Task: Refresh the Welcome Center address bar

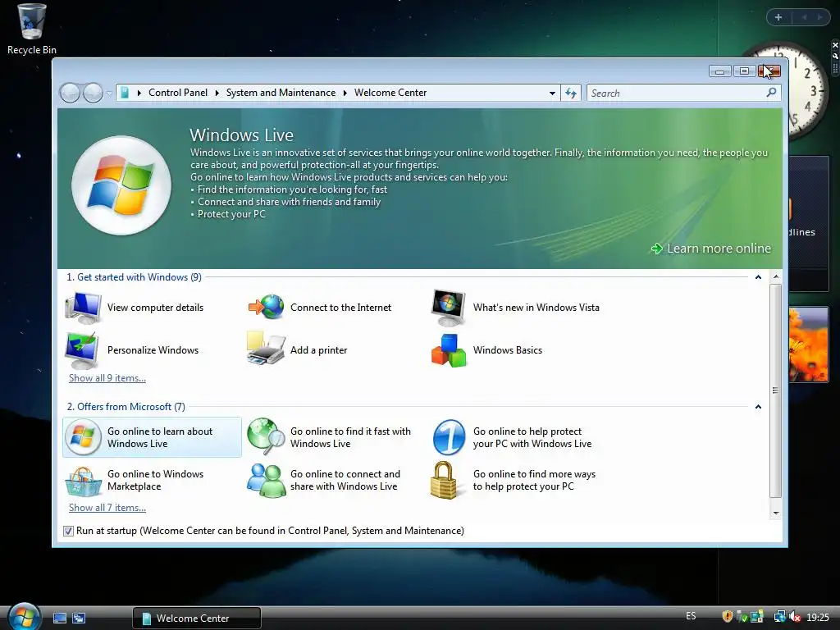Action: (571, 94)
